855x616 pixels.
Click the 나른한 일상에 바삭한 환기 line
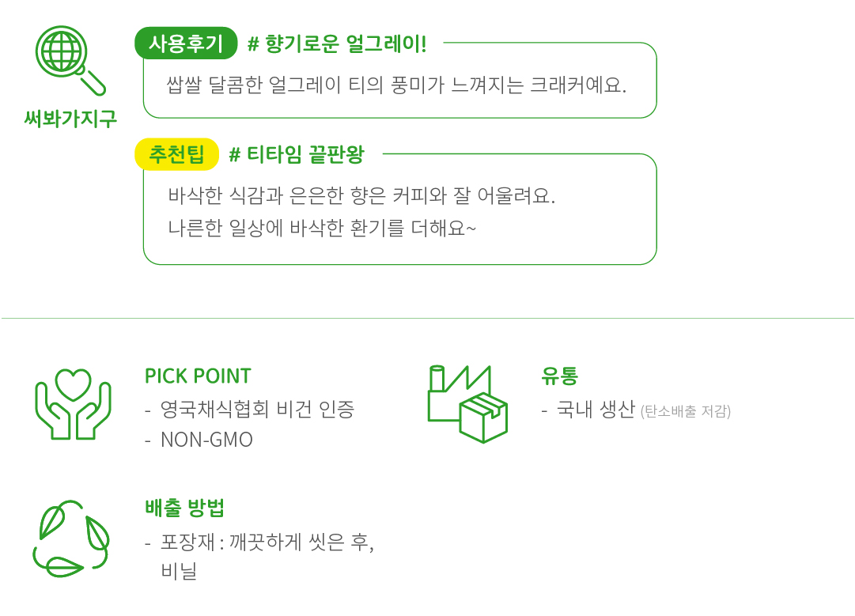[322, 229]
